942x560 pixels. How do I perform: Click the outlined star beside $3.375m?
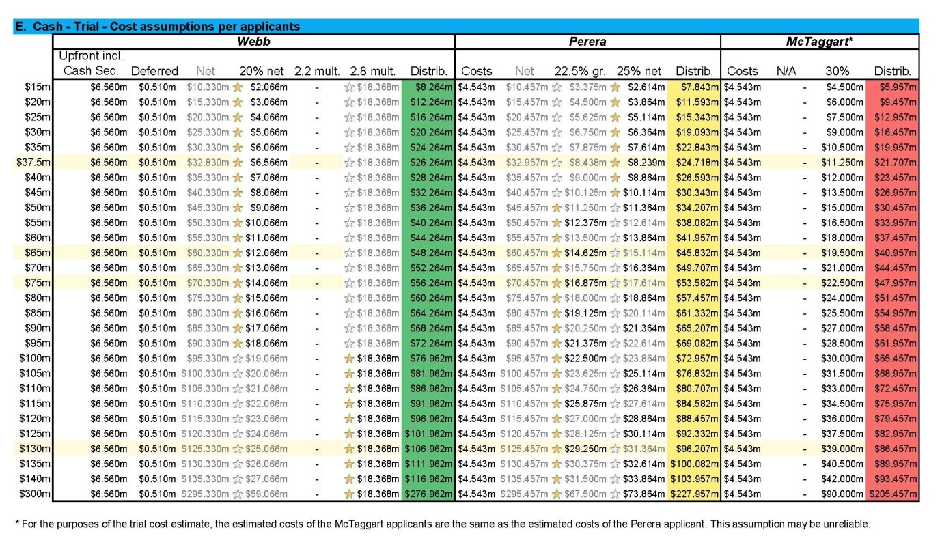click(556, 87)
